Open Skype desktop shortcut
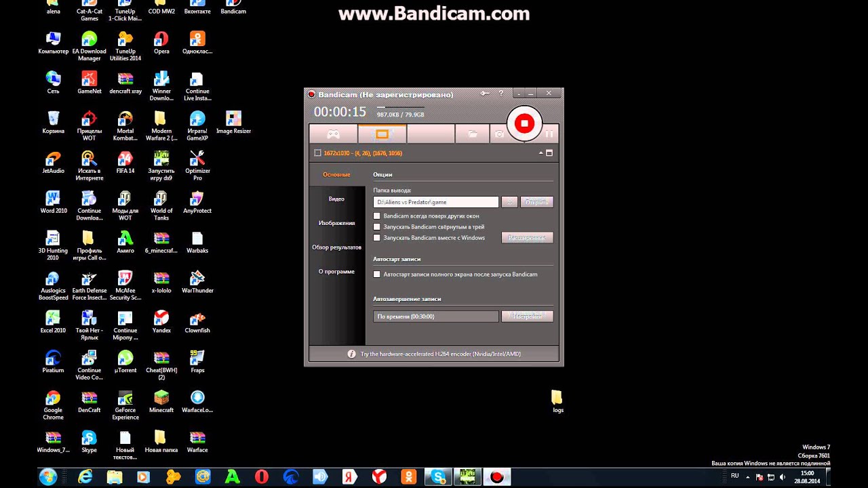The width and height of the screenshot is (868, 488). coord(89,441)
